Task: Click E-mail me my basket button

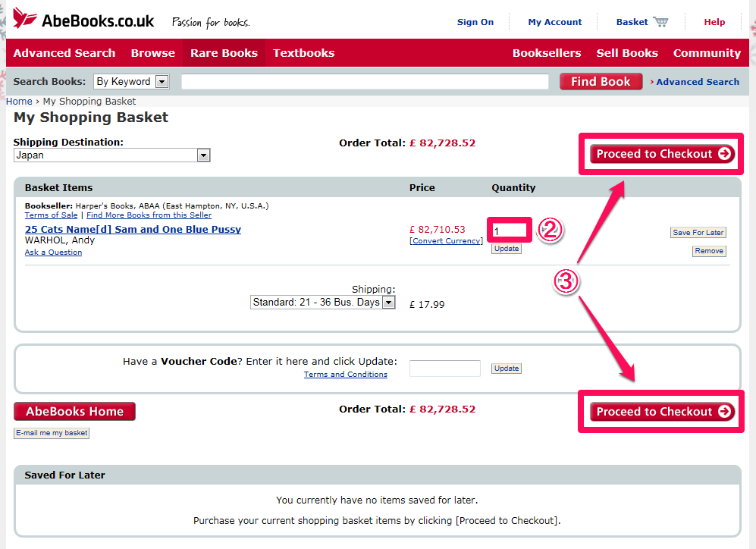Action: (x=52, y=433)
